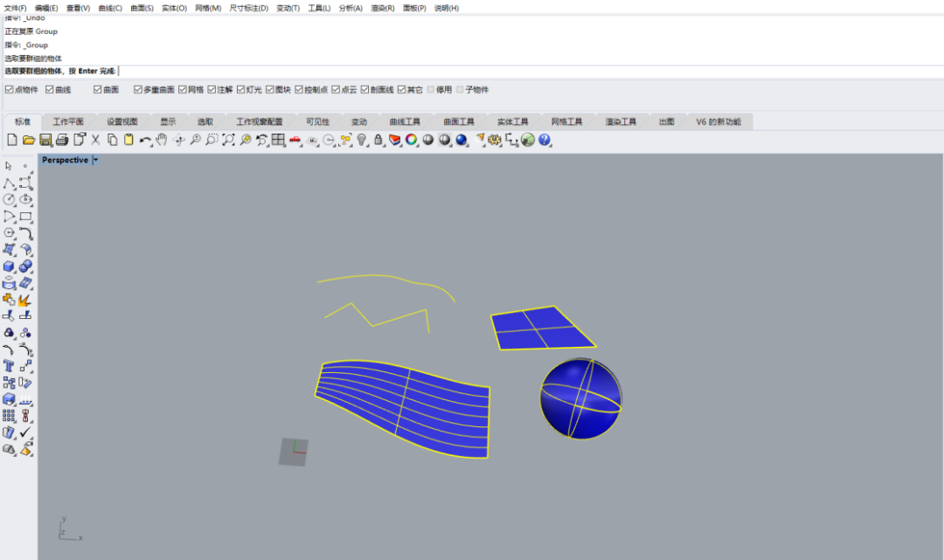The height and width of the screenshot is (560, 944).
Task: Select the Text object tool in sidebar
Action: pos(9,365)
